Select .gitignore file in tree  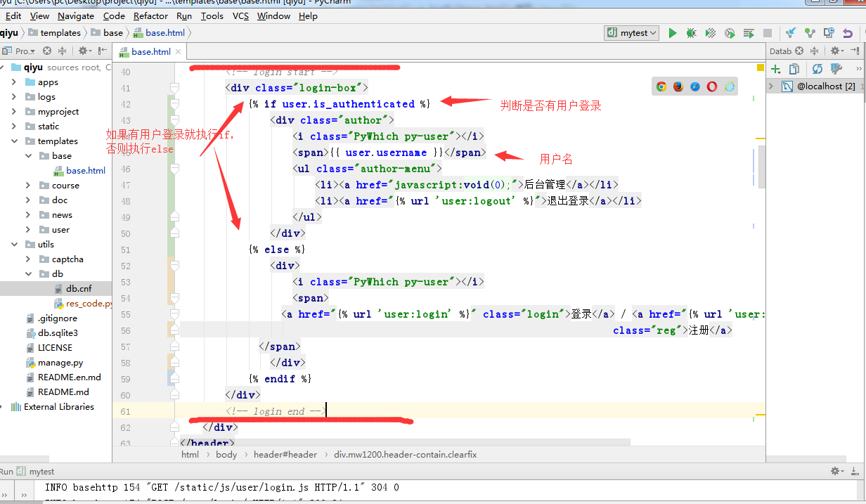[56, 318]
